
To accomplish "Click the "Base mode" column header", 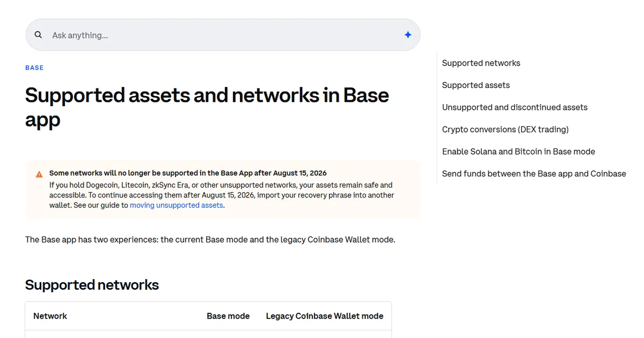I will pos(228,316).
